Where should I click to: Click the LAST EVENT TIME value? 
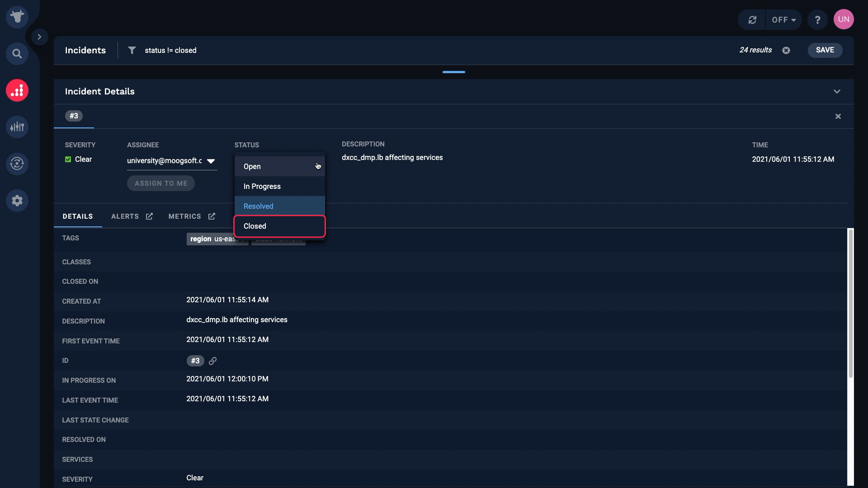point(227,399)
